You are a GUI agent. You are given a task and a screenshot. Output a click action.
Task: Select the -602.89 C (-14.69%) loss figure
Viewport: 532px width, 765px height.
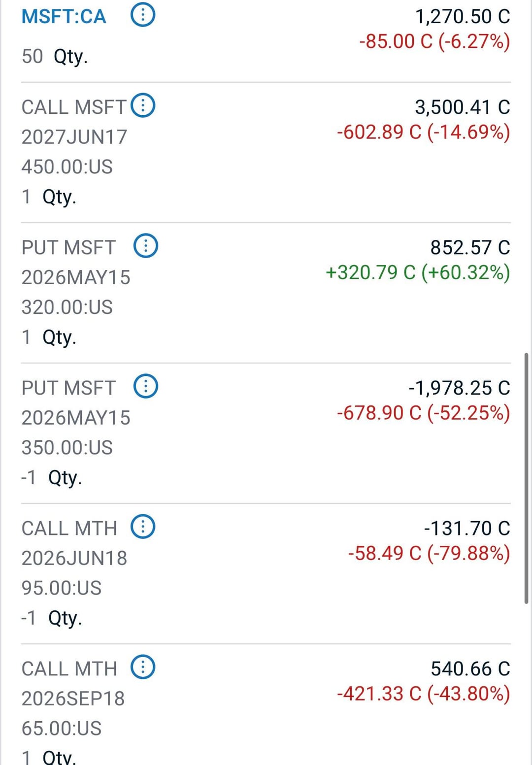[x=423, y=132]
